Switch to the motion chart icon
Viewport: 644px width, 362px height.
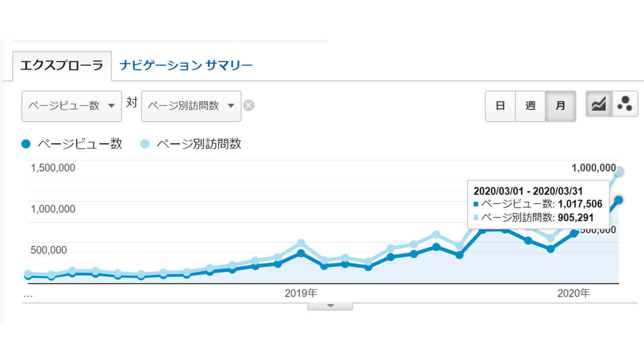(x=625, y=104)
